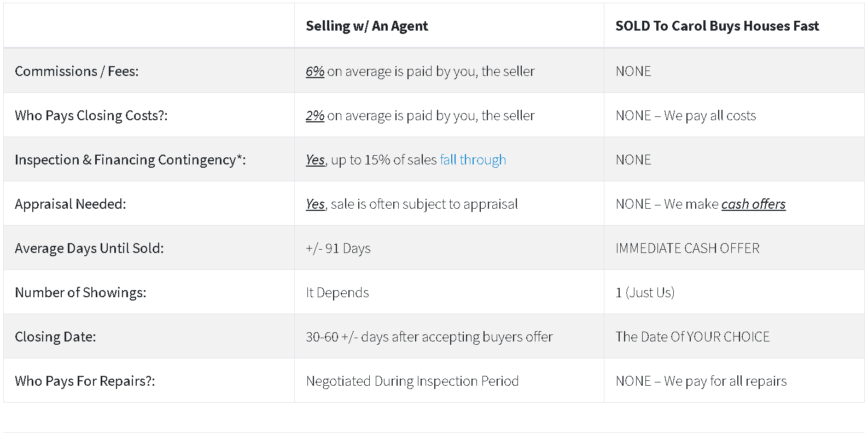Click the "IMMEDIATE CASH OFFER" cell
The width and height of the screenshot is (868, 436).
pyautogui.click(x=687, y=248)
